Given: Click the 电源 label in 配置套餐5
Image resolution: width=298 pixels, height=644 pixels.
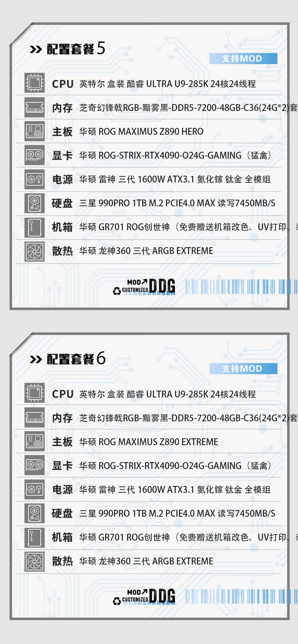Looking at the screenshot, I should 63,179.
